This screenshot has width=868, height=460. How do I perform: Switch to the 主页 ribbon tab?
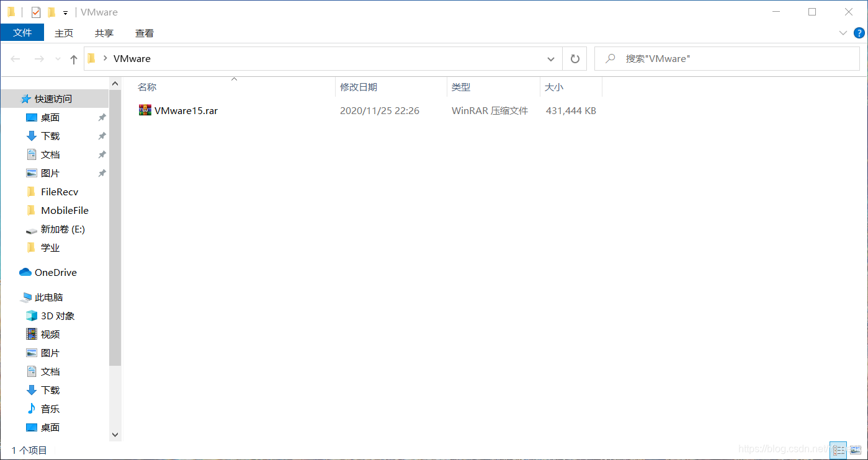pyautogui.click(x=64, y=33)
